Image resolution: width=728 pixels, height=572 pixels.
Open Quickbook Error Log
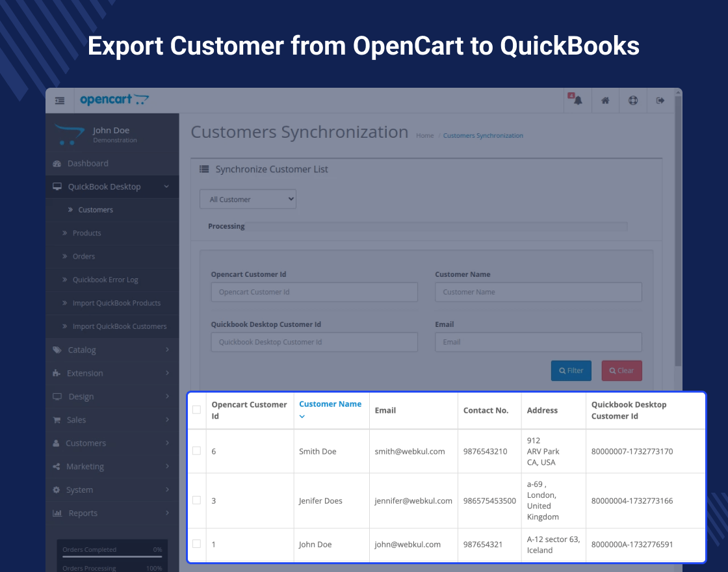click(x=112, y=279)
